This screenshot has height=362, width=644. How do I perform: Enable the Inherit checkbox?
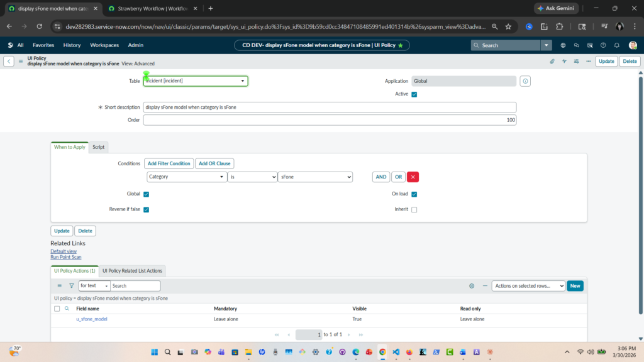[414, 209]
